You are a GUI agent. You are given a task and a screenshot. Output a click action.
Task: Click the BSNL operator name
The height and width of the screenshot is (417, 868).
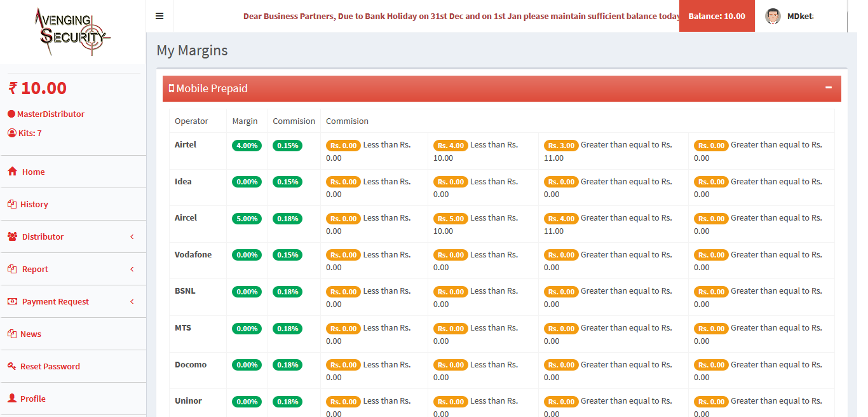[185, 291]
